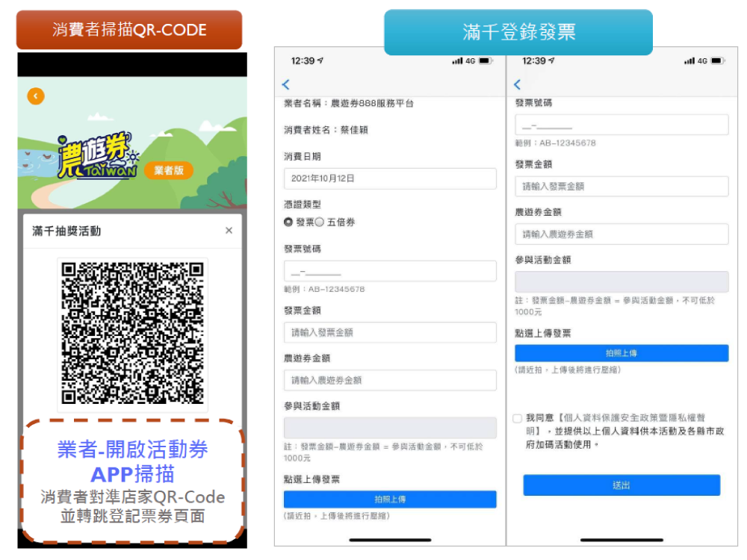Tap blue back chevron on middle phone
The height and width of the screenshot is (560, 747).
pos(286,84)
